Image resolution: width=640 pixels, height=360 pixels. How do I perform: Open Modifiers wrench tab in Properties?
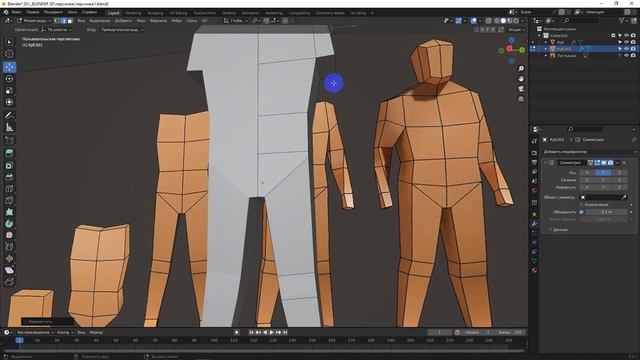click(x=534, y=224)
